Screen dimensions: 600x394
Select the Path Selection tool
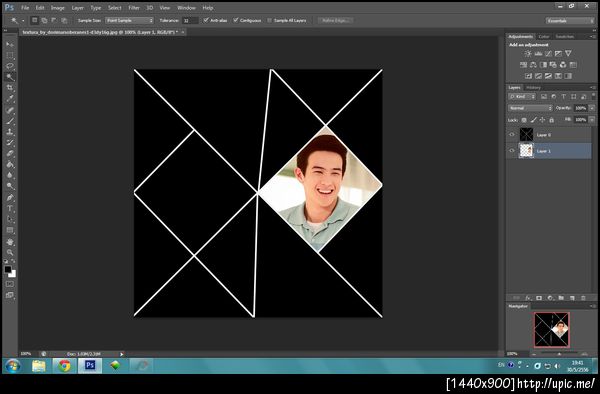[x=10, y=220]
